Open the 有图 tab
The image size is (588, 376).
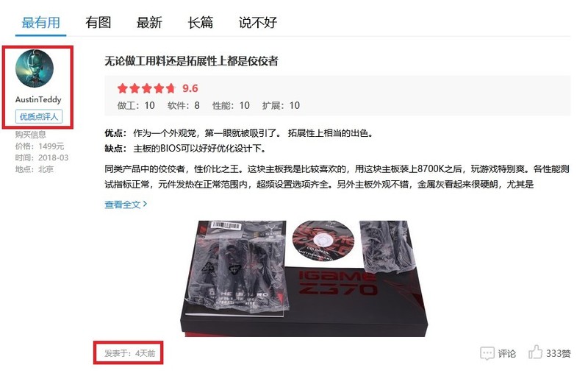click(x=98, y=23)
